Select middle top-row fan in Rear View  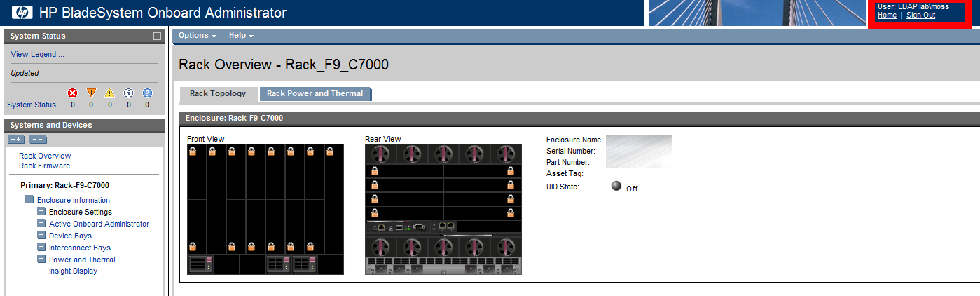tap(443, 154)
